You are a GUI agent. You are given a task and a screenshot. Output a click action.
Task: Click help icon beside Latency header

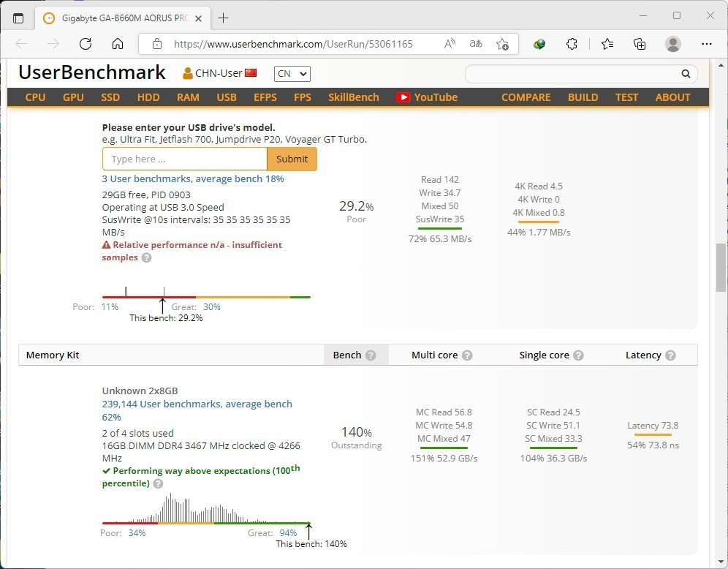point(670,355)
